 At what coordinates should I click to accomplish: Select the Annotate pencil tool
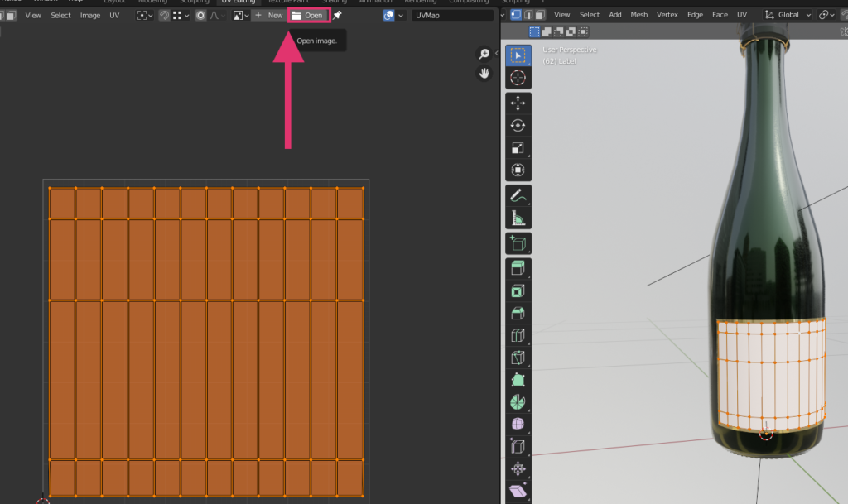(518, 195)
